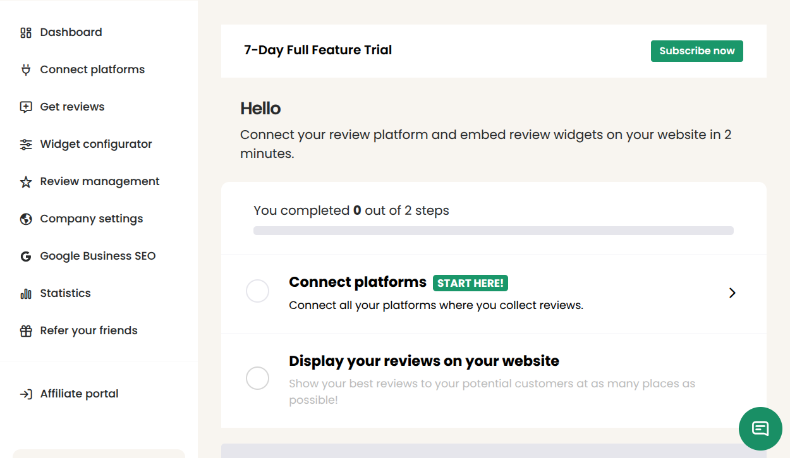Image resolution: width=790 pixels, height=458 pixels.
Task: Click the Display your reviews on your website heading
Action: click(424, 361)
